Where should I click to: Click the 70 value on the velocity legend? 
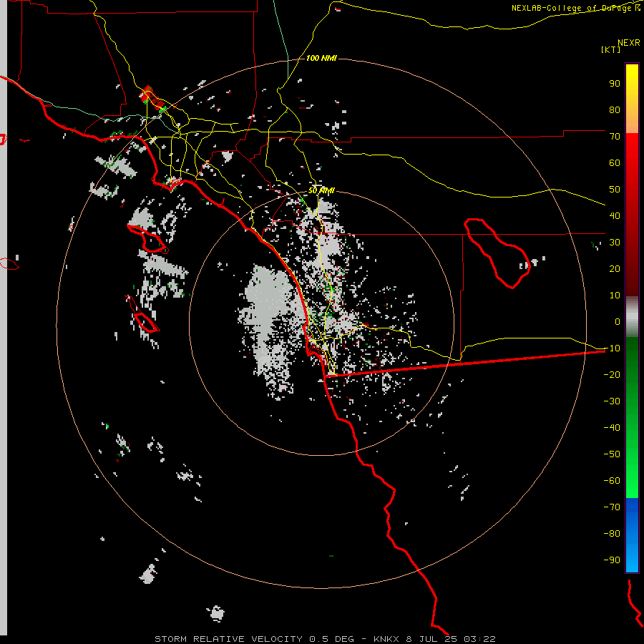point(615,137)
